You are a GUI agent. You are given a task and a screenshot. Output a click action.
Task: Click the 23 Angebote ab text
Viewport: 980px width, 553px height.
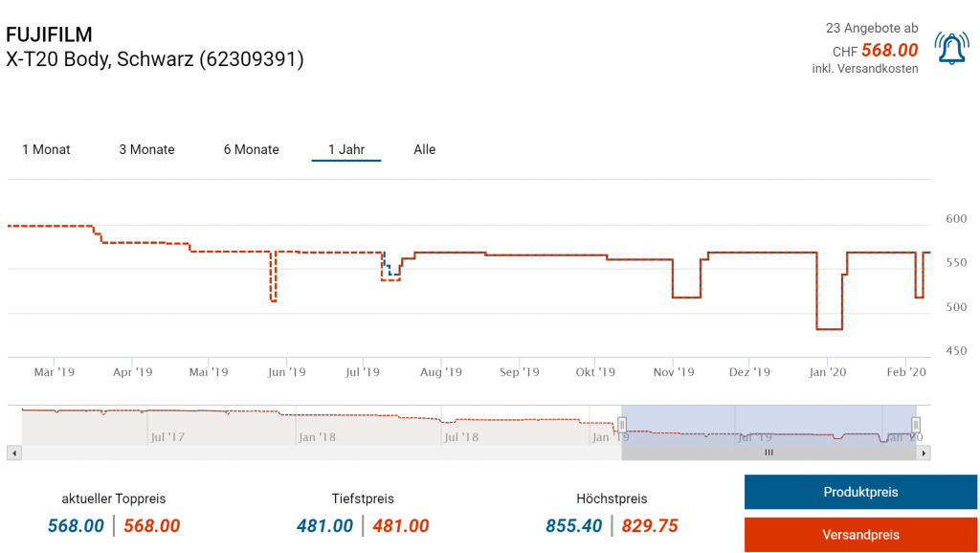(872, 29)
